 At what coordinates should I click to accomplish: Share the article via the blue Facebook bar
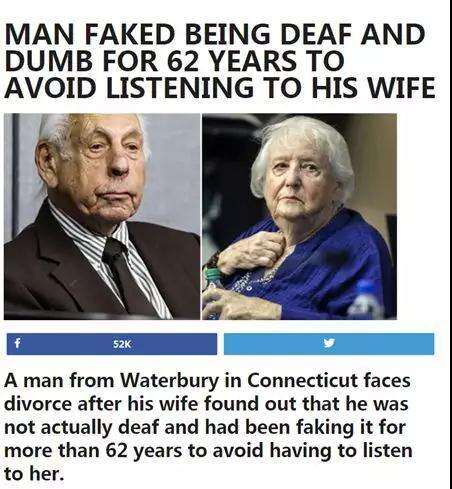point(112,344)
